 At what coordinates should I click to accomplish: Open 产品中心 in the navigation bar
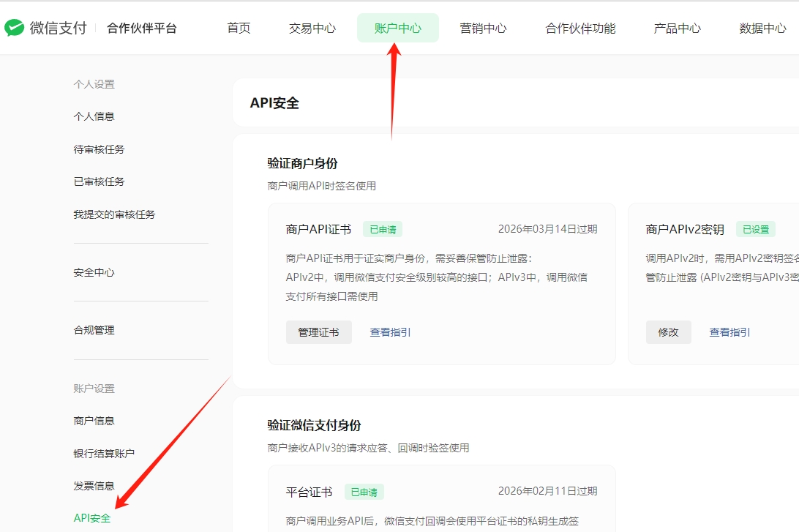click(677, 28)
